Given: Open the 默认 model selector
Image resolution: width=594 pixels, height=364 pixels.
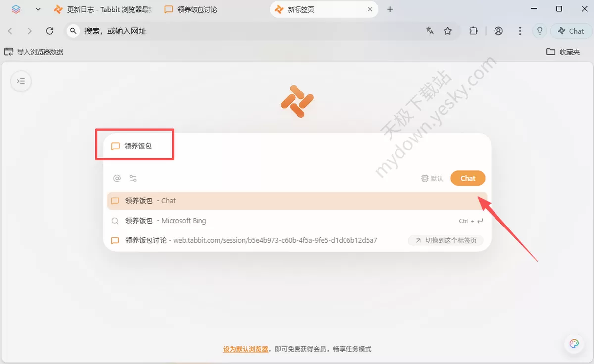Looking at the screenshot, I should coord(432,178).
